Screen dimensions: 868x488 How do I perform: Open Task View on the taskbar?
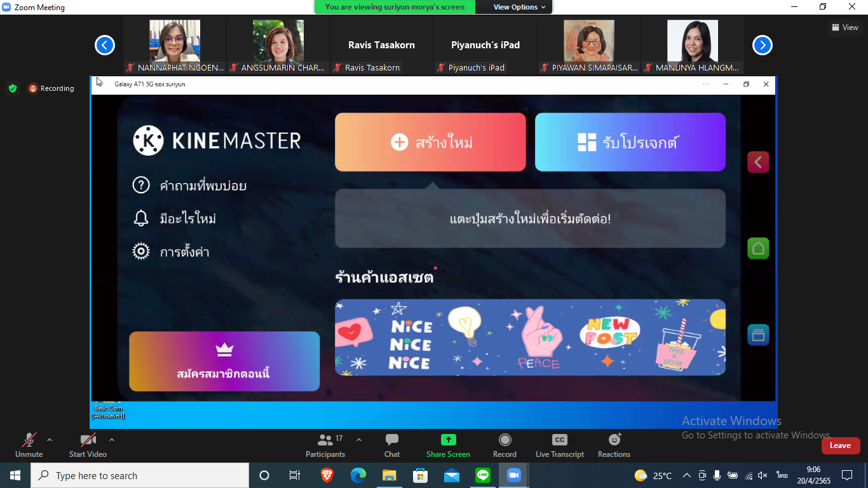click(295, 475)
